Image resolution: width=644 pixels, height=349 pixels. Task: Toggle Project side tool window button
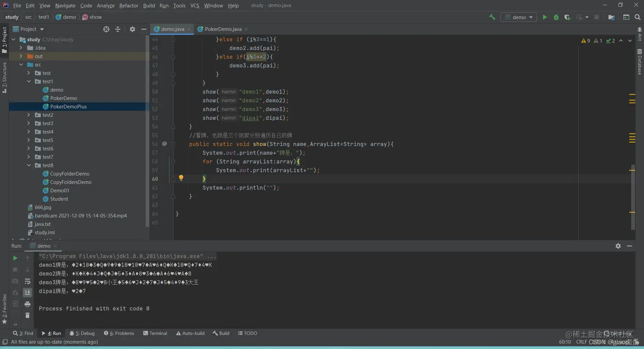[4, 40]
